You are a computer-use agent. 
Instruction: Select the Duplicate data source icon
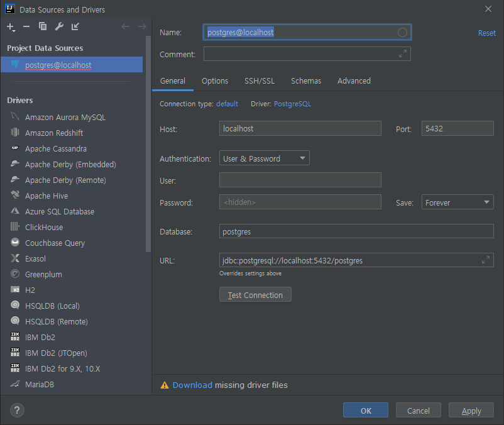[43, 27]
